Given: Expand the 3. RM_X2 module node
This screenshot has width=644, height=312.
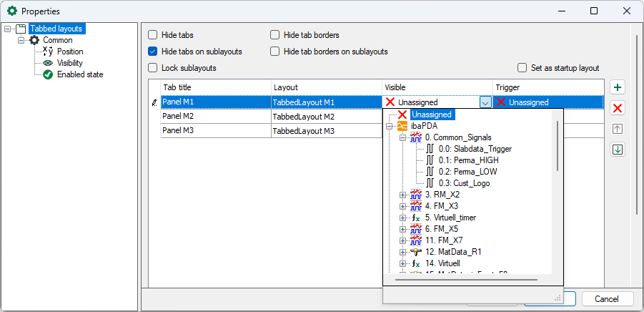Looking at the screenshot, I should pyautogui.click(x=403, y=195).
